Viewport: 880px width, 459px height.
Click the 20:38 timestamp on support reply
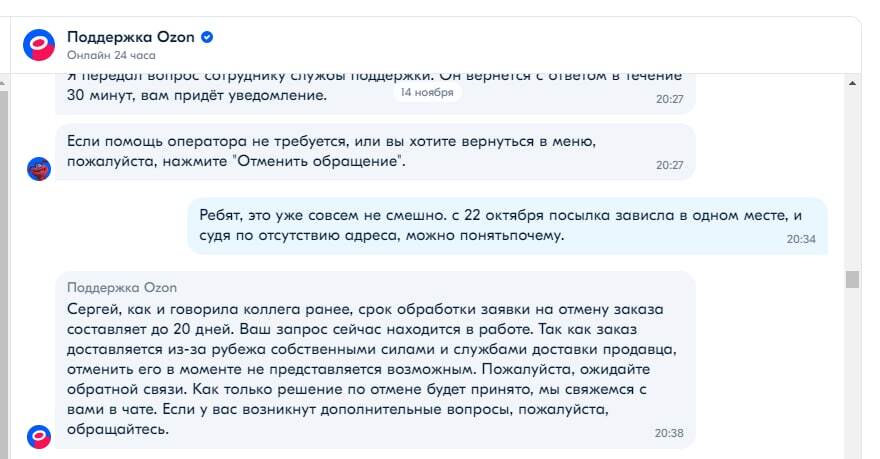(669, 433)
